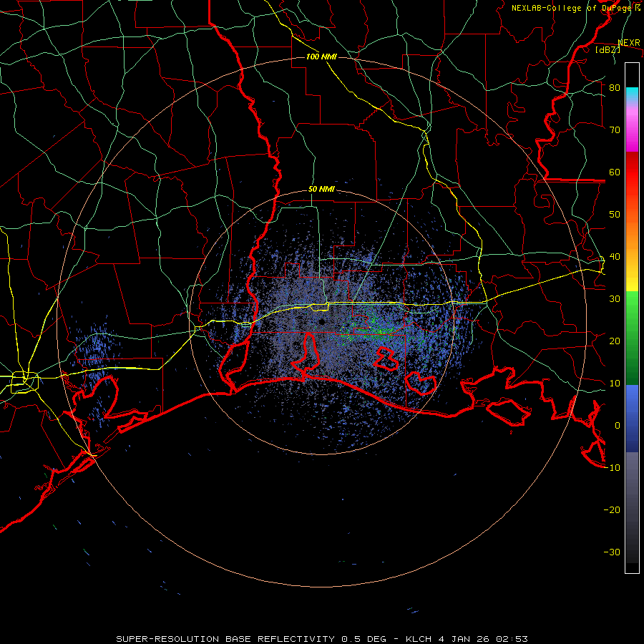The image size is (644, 644).
Task: Click the -20 dBZ scale value
Action: click(612, 510)
